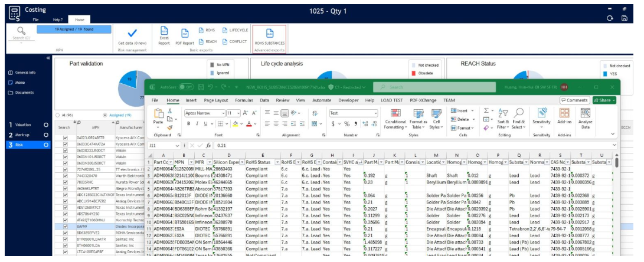
Task: Open the Comments button in Excel
Action: (574, 100)
